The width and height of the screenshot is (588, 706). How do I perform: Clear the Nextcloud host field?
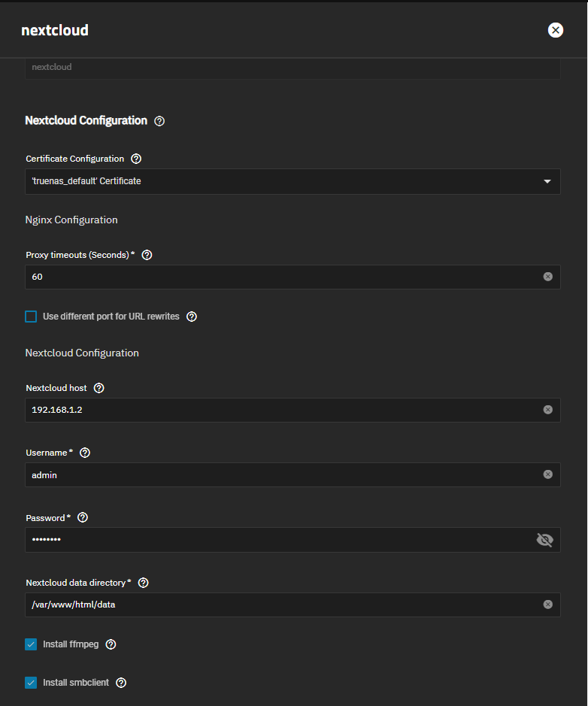click(547, 410)
